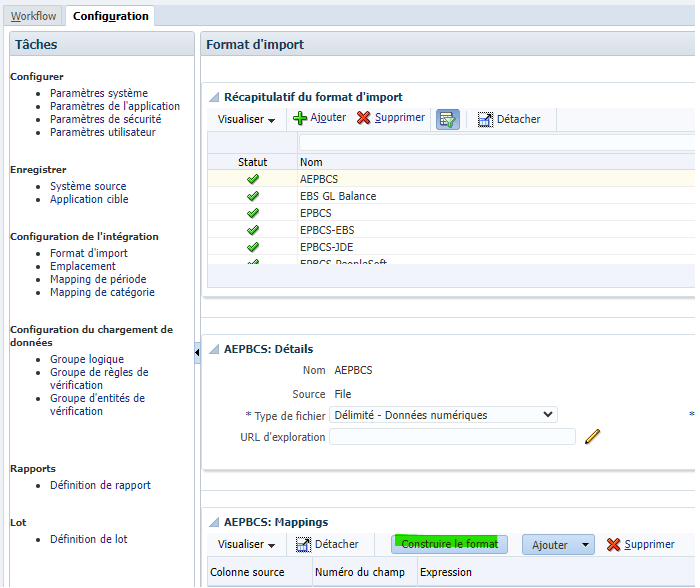The image size is (700, 588).
Task: Click the red X Supprimer in Récapitulatif toolbar
Action: pos(364,118)
